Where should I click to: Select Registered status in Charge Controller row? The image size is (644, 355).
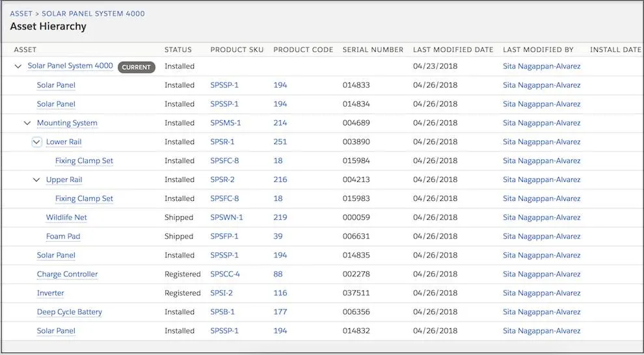tap(183, 274)
